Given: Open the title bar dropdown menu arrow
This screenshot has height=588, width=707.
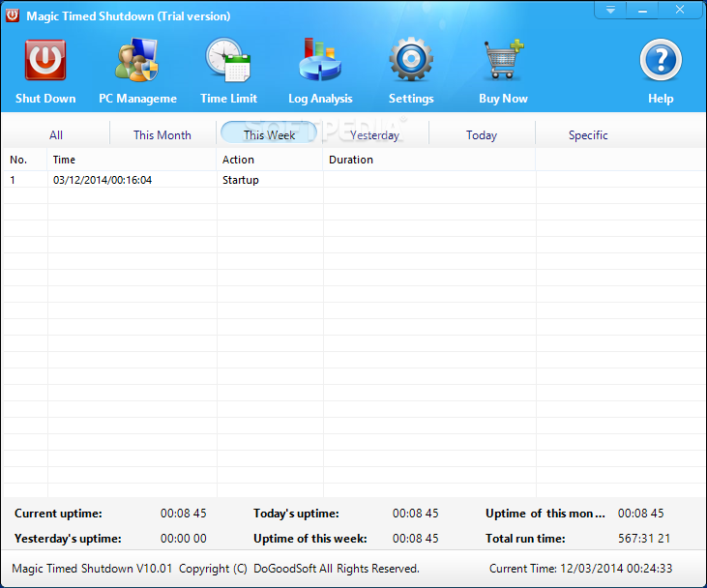Looking at the screenshot, I should point(610,10).
